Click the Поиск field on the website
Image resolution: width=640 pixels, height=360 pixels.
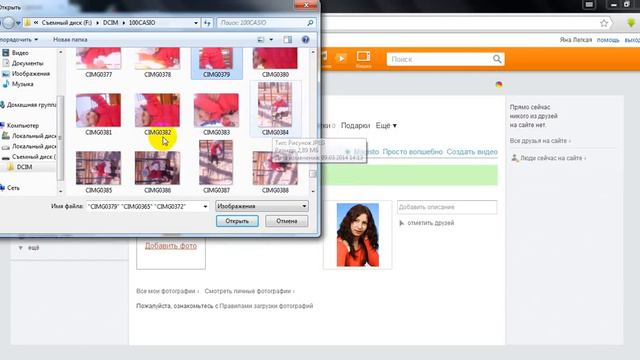coord(440,59)
